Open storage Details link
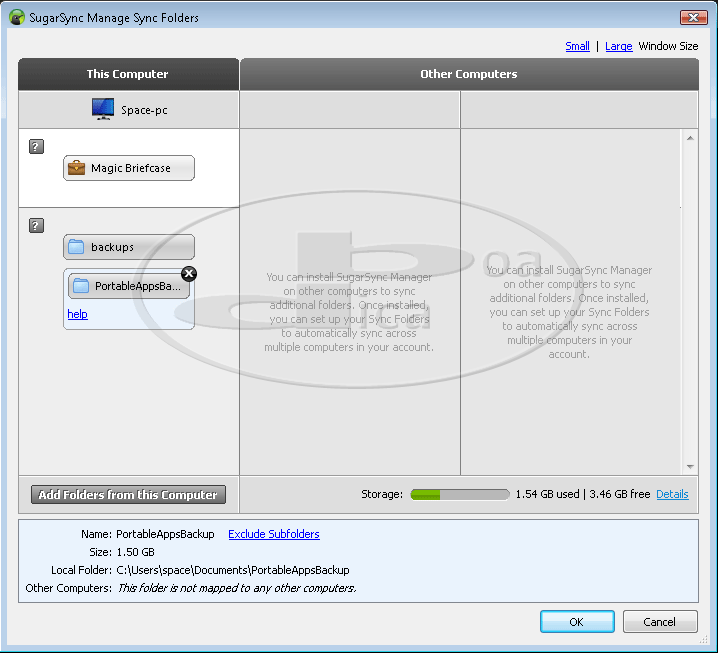The height and width of the screenshot is (653, 718). tap(672, 494)
